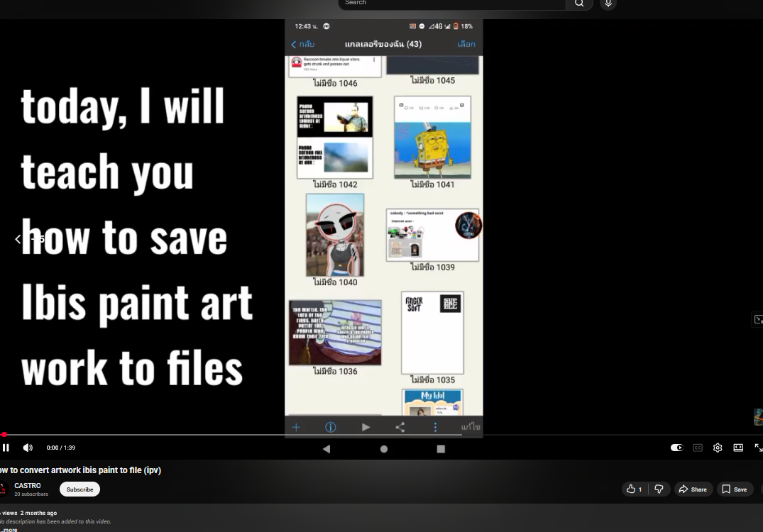Expand the description with ...more

[x=9, y=529]
